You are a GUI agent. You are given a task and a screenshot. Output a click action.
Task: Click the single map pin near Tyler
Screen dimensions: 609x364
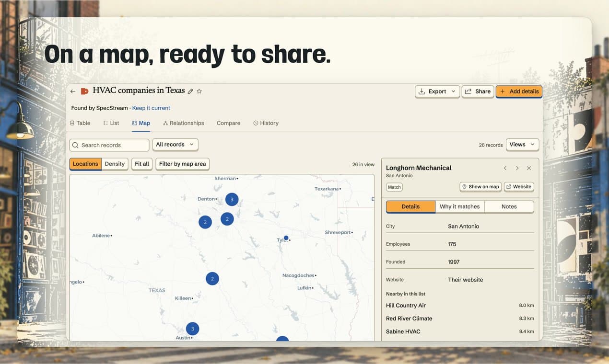[x=286, y=238]
